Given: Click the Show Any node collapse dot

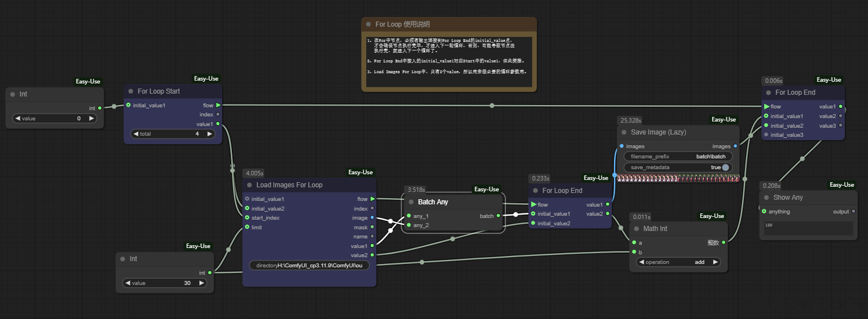Looking at the screenshot, I should [x=767, y=198].
